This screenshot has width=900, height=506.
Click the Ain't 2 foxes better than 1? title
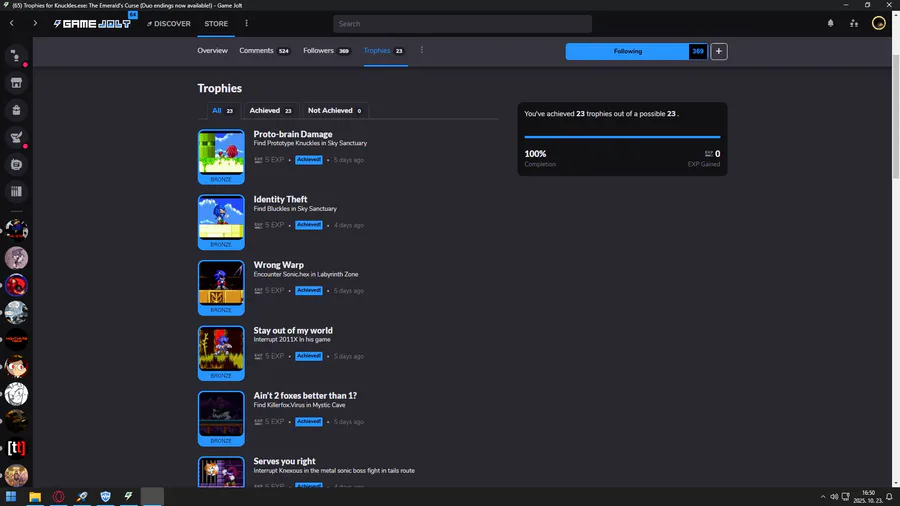tap(305, 395)
